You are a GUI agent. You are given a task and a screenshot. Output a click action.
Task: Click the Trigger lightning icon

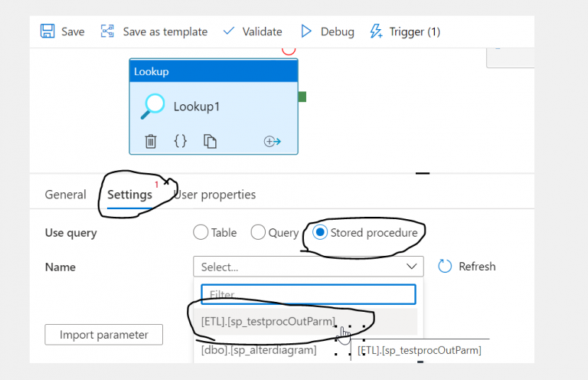375,31
